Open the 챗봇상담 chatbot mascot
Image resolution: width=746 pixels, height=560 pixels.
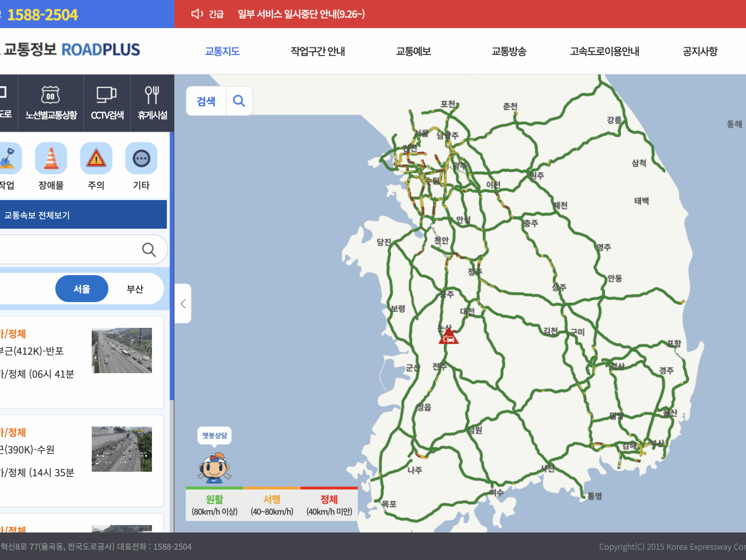click(x=214, y=467)
